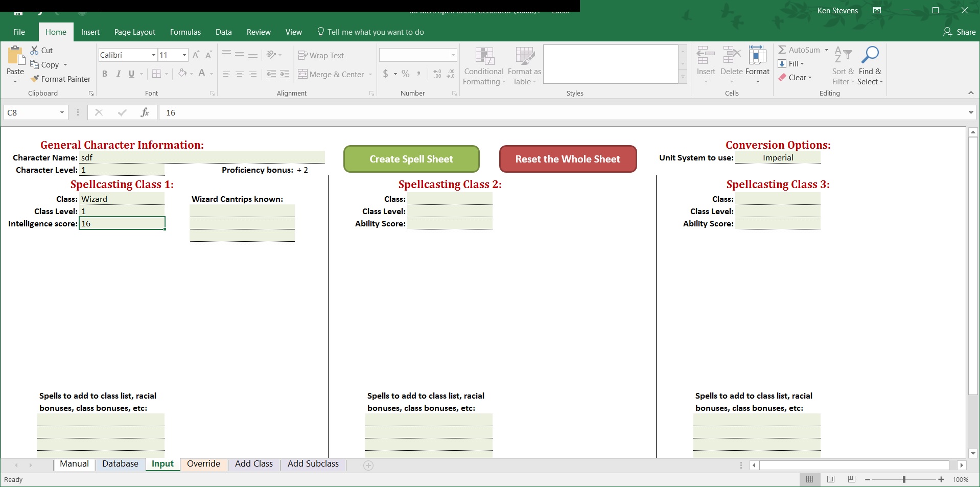Open the Conditional Formatting menu

[483, 66]
